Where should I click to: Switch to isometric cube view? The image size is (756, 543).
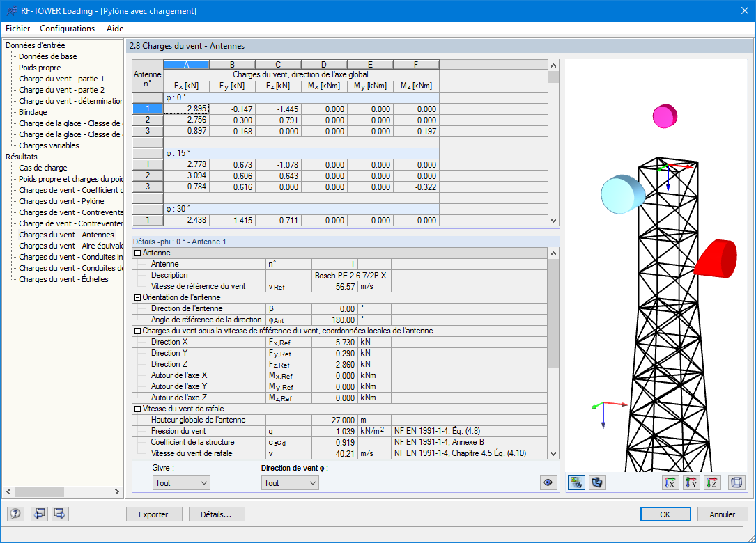point(736,482)
